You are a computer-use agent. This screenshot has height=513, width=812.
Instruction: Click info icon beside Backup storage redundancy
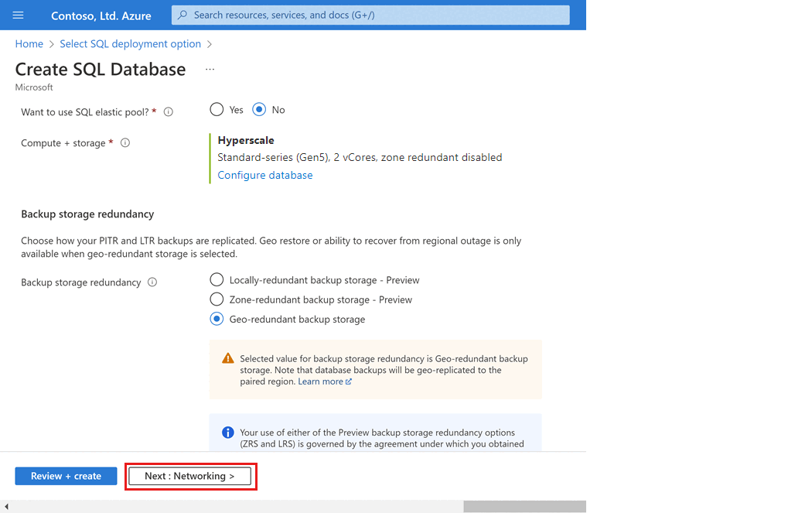tap(152, 282)
